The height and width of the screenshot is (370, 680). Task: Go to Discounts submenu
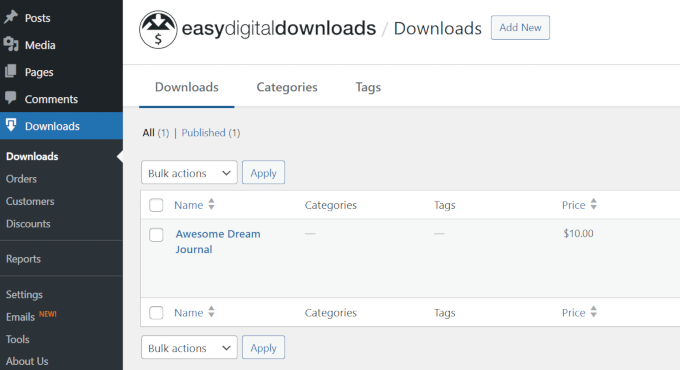[28, 224]
